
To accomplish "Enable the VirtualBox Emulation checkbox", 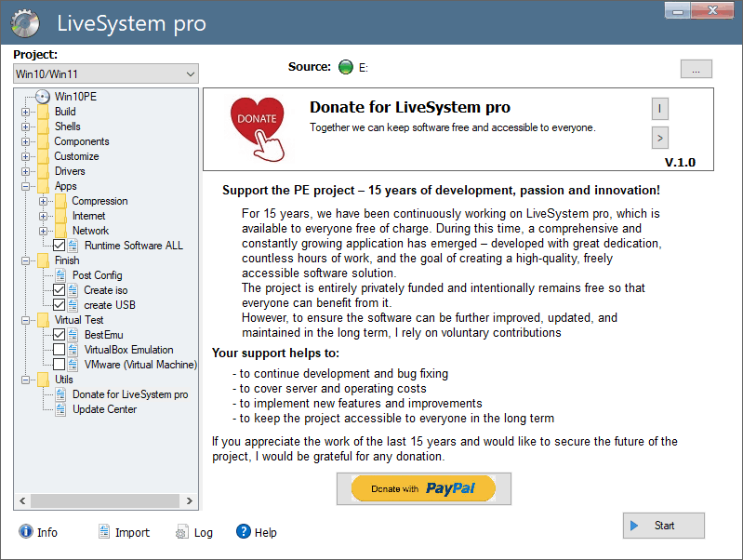I will pos(60,350).
